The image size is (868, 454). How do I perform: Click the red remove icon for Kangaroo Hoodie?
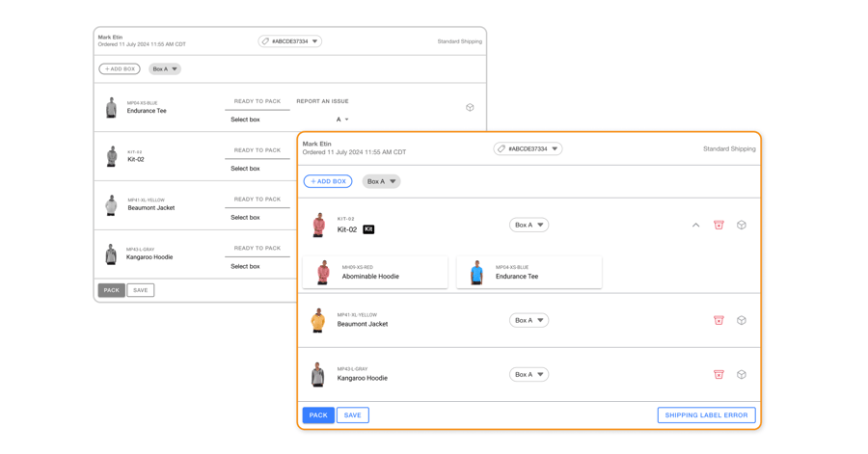[719, 374]
